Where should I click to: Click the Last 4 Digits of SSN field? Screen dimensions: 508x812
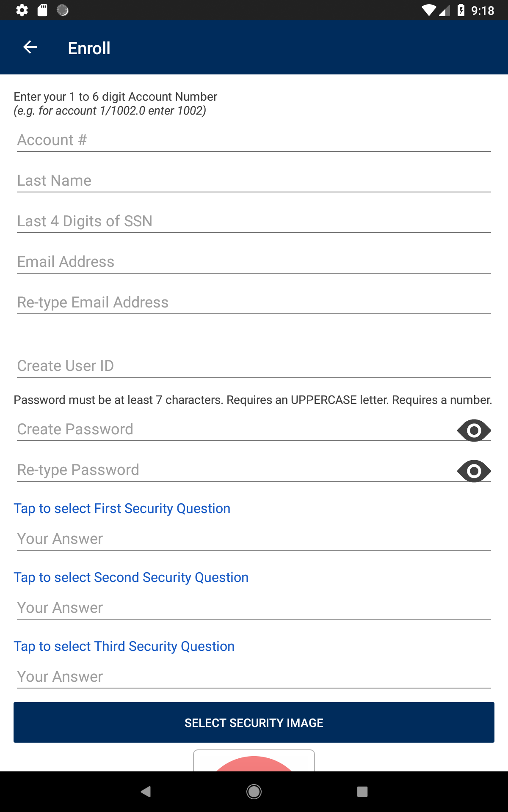point(254,221)
